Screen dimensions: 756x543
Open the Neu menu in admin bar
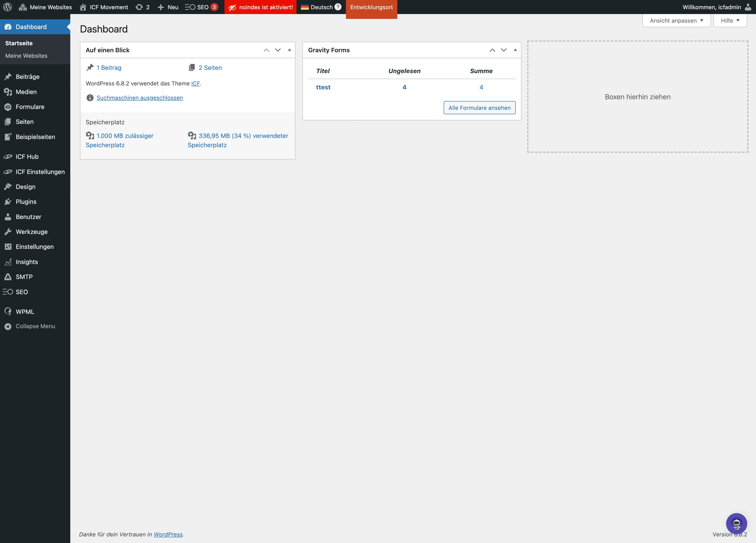click(x=168, y=7)
